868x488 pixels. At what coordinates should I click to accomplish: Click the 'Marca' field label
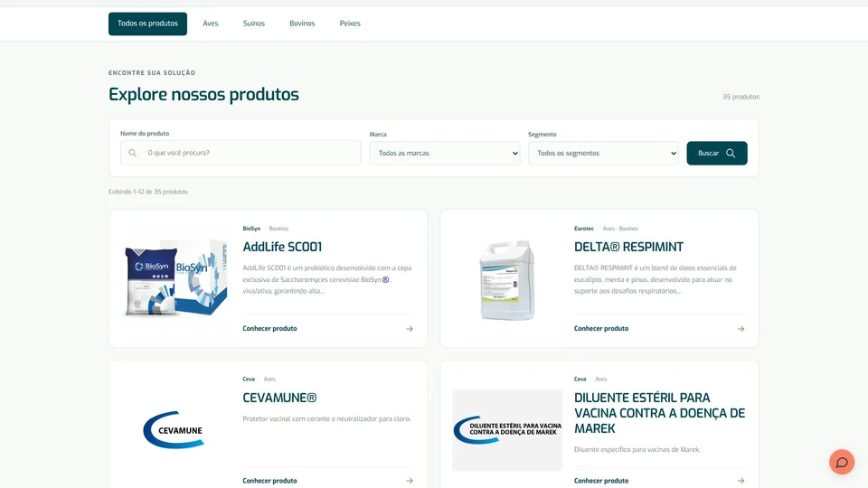coord(378,135)
